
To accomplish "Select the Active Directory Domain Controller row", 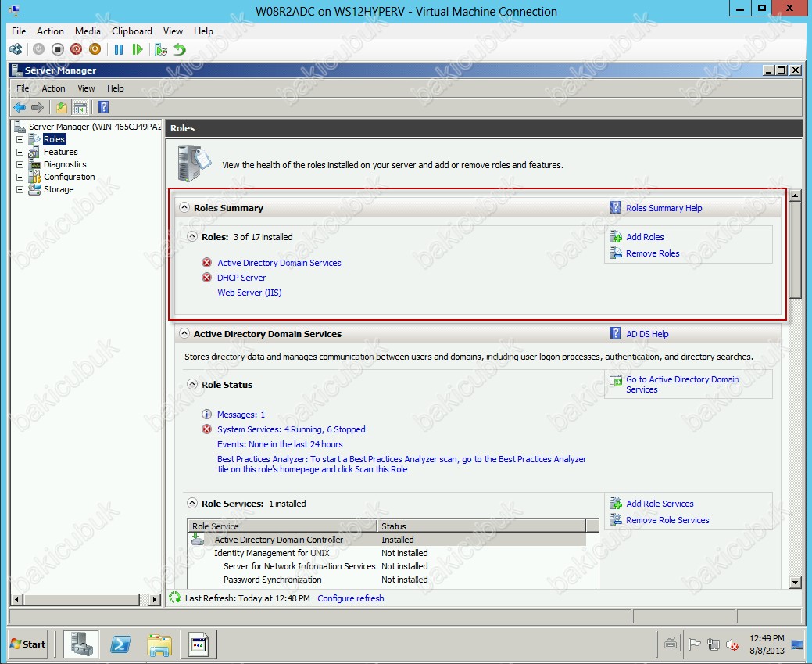I will pos(388,540).
